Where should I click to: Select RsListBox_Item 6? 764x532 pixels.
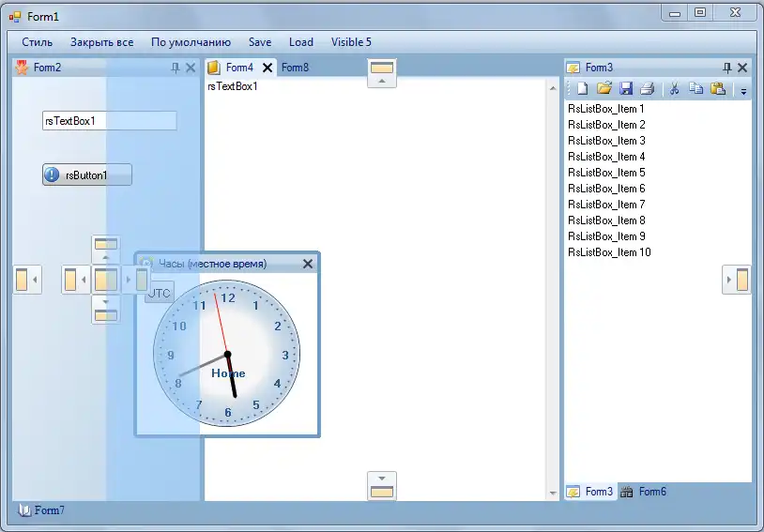658,189
